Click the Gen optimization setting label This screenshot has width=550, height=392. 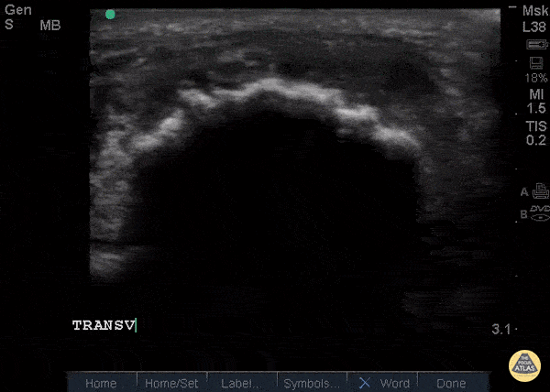18,10
